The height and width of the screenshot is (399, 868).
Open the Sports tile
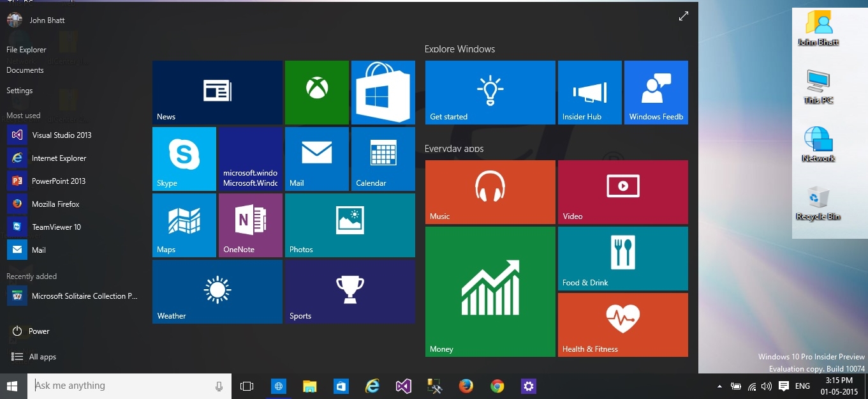350,292
